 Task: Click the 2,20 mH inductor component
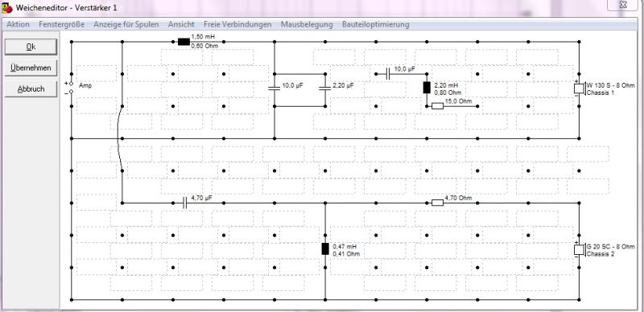pos(427,88)
